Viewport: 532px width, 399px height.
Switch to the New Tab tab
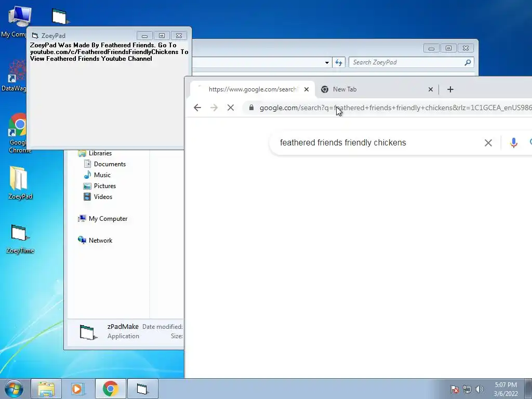pos(377,89)
